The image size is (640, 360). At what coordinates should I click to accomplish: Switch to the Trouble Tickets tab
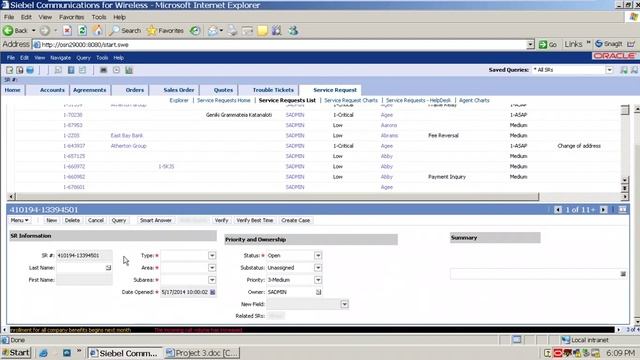273,90
